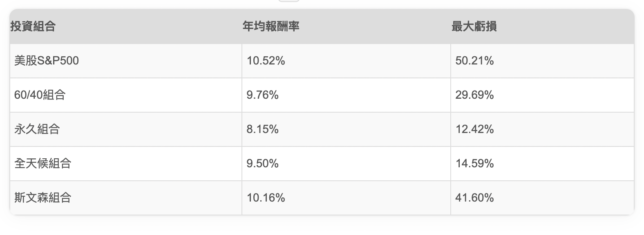Click the 最大虧損 column header
The width and height of the screenshot is (644, 235).
pyautogui.click(x=474, y=27)
